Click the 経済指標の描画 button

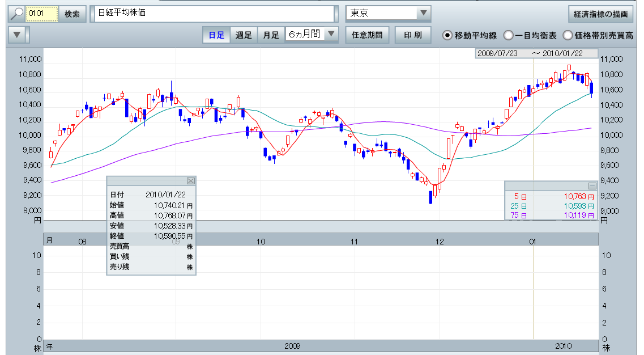600,13
